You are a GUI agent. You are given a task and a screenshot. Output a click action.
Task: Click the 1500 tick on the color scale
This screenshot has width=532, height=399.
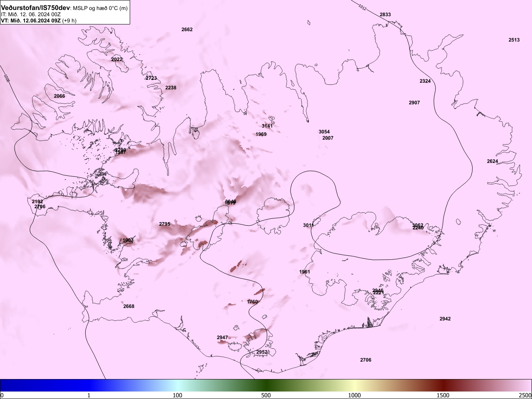click(443, 395)
